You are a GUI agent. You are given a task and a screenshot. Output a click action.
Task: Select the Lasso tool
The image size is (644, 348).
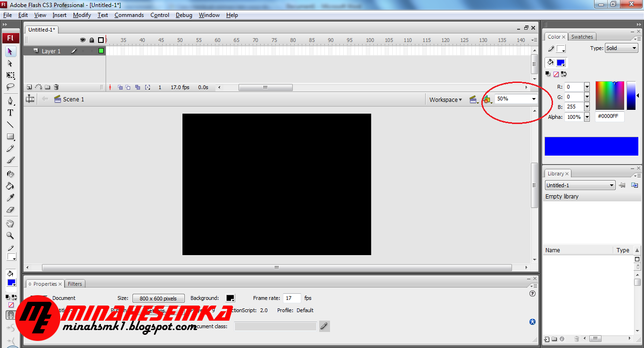point(10,87)
